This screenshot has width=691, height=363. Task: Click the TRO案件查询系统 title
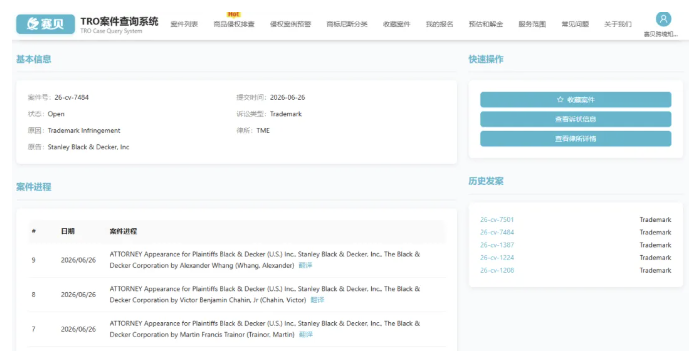(119, 21)
